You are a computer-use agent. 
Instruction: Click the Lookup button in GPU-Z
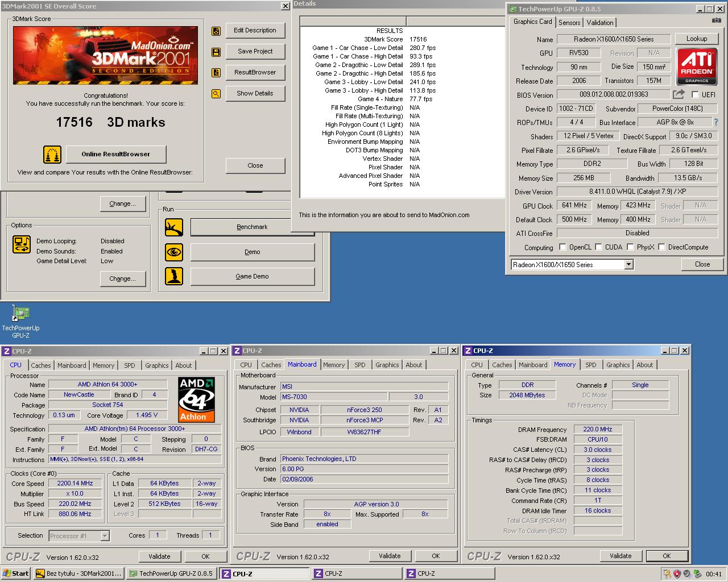(x=697, y=38)
